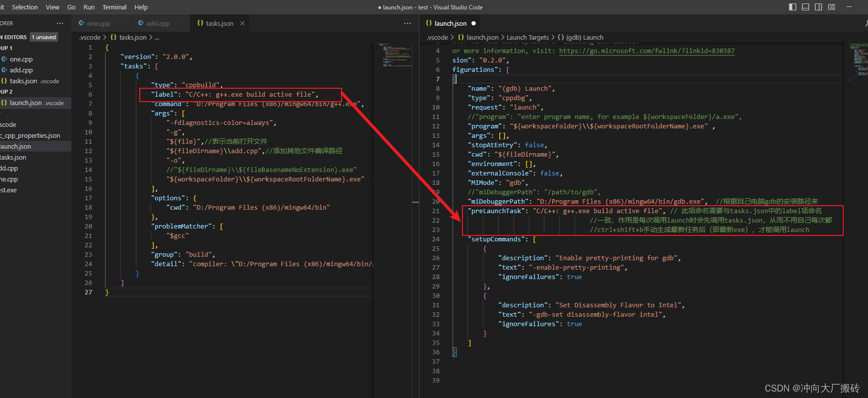868x398 pixels.
Task: Click "-enable-pretty-printing" text value
Action: [576, 267]
